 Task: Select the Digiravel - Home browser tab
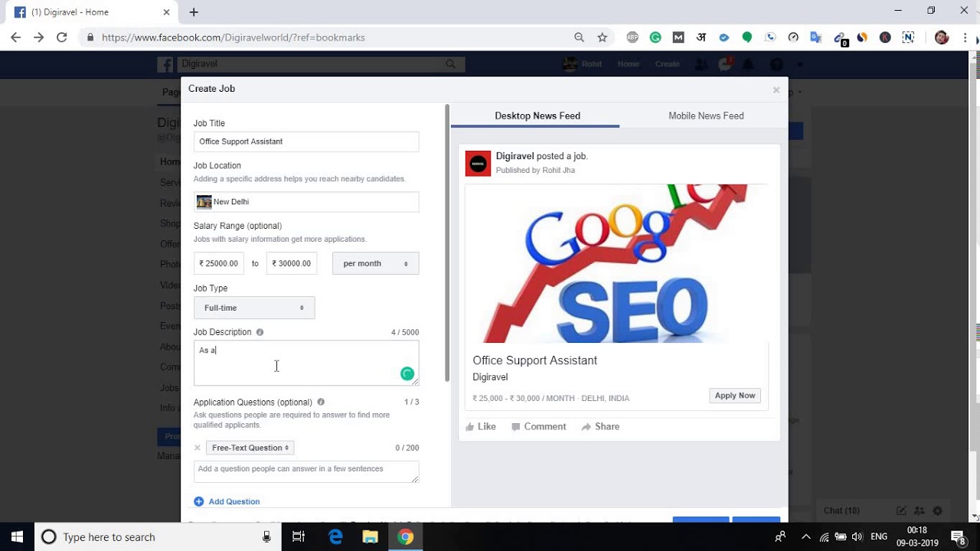(x=92, y=12)
